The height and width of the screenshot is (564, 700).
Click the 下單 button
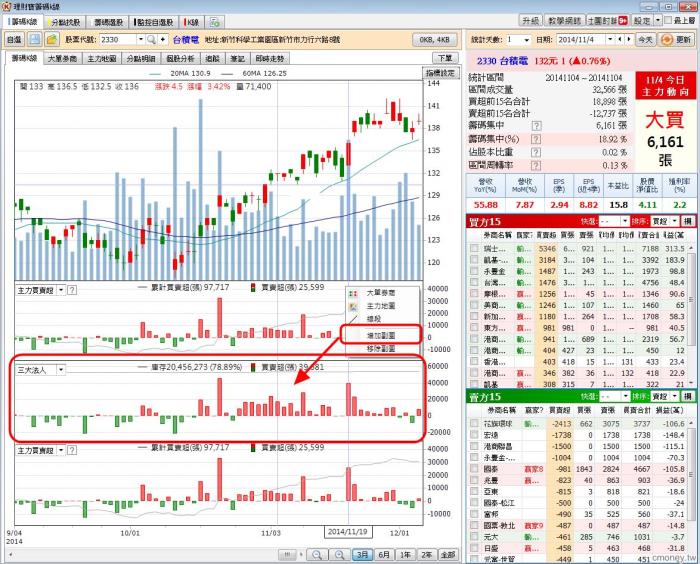[x=445, y=58]
